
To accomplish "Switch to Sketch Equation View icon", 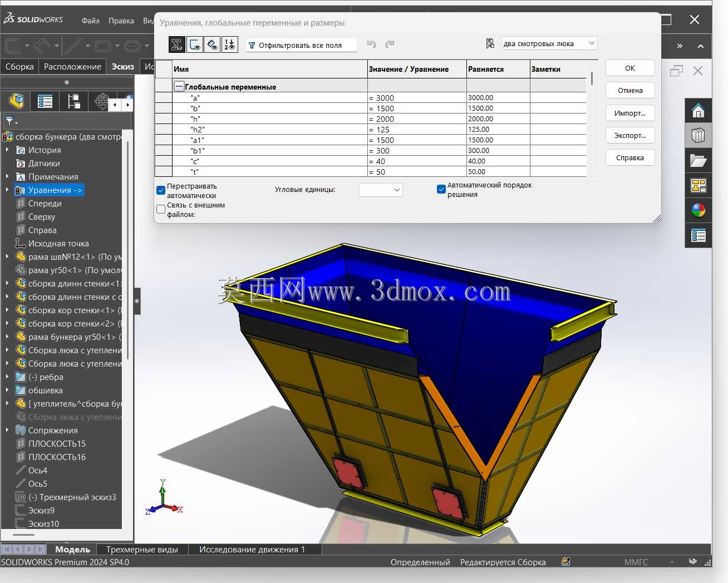I will (195, 45).
